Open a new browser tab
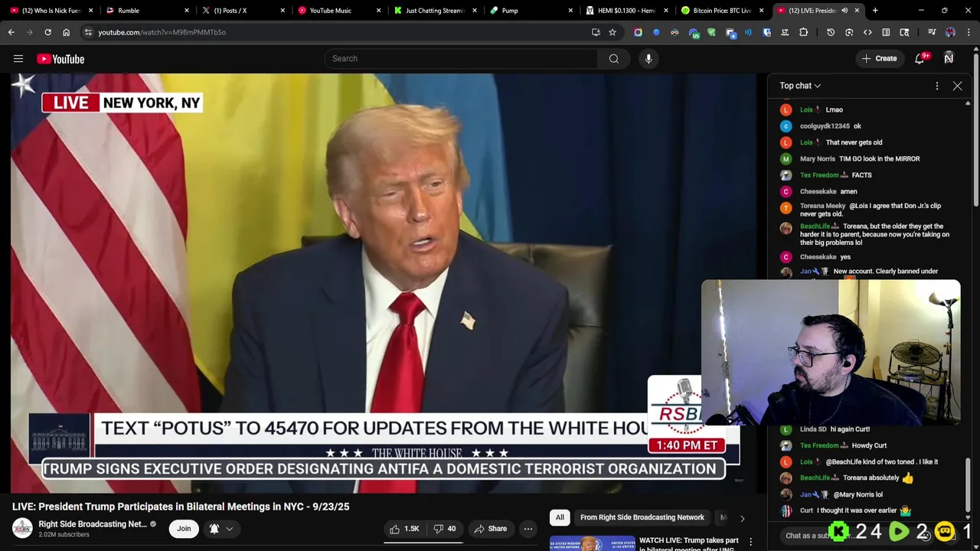The image size is (980, 551). click(875, 10)
